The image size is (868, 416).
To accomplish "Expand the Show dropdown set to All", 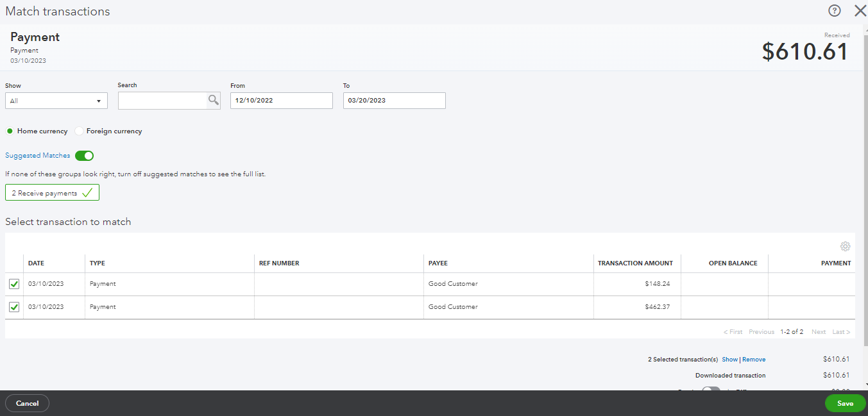I will 56,101.
